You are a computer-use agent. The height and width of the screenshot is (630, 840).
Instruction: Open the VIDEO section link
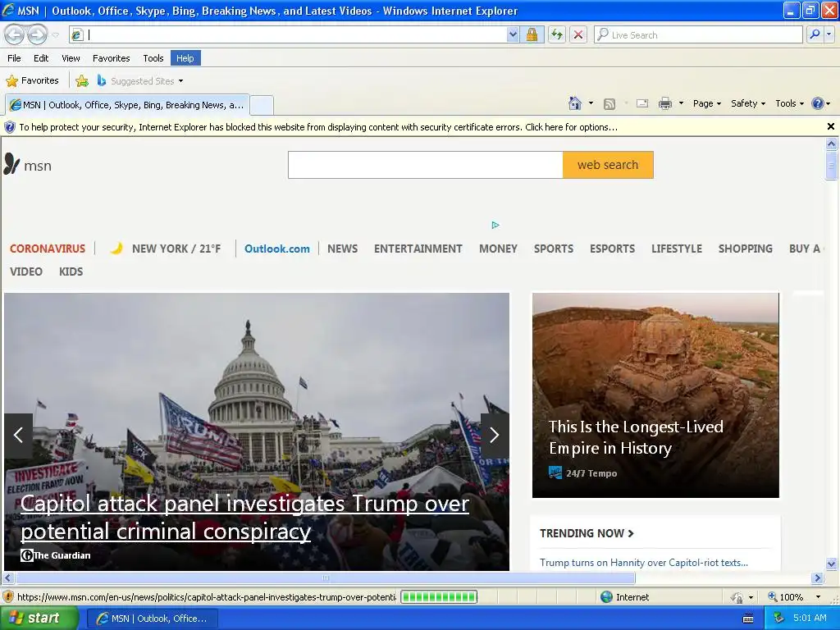point(25,272)
